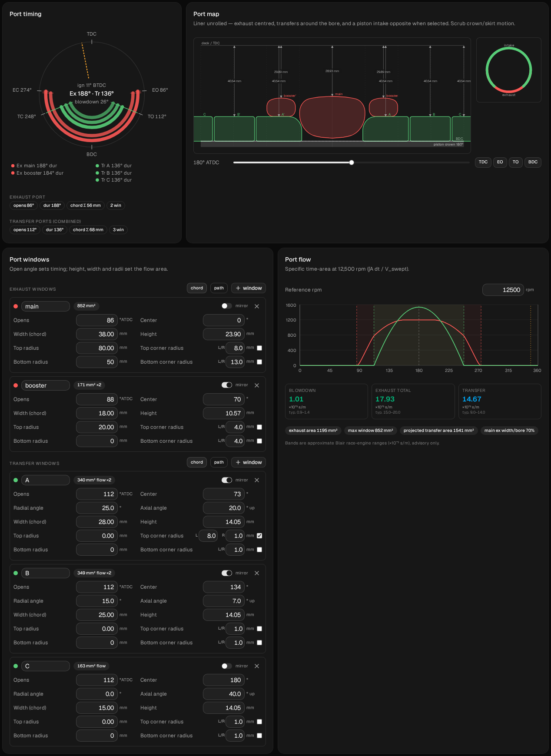
Task: Remove the booster exhaust window
Action: point(257,385)
